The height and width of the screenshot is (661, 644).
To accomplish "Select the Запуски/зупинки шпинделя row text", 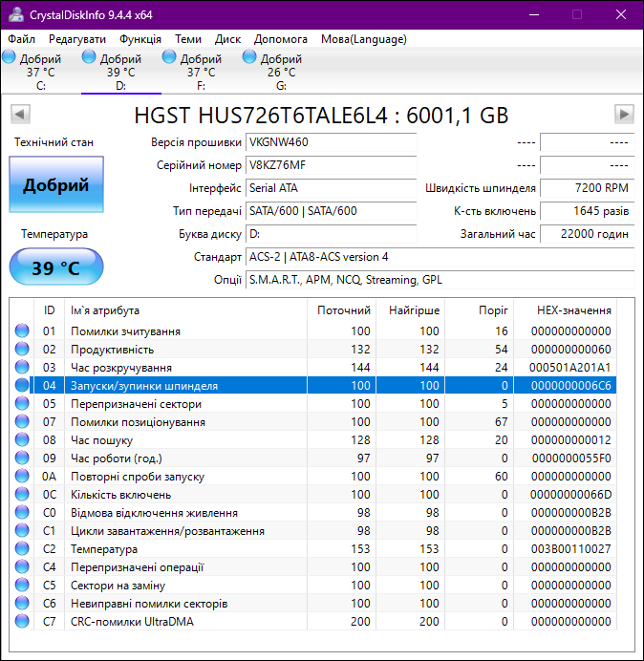I will point(144,386).
